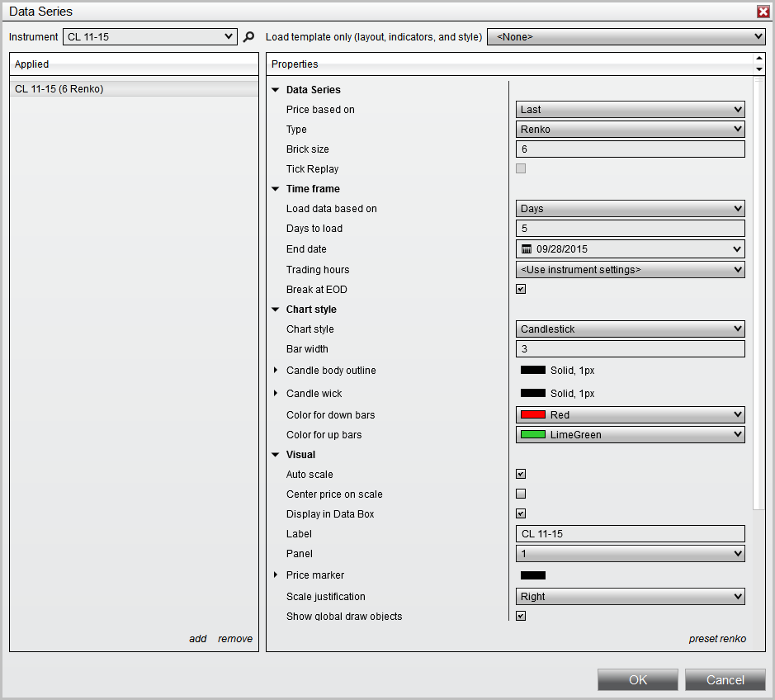
Task: Collapse the Data Series section
Action: 276,90
